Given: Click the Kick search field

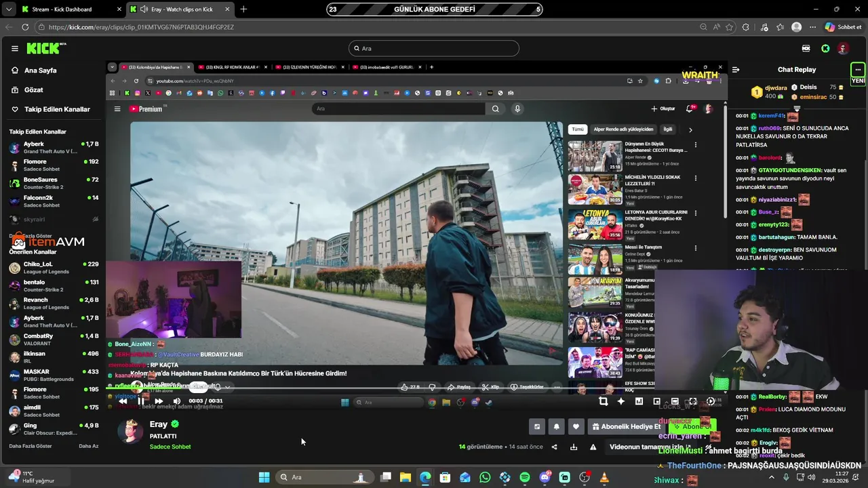Looking at the screenshot, I should [x=434, y=48].
